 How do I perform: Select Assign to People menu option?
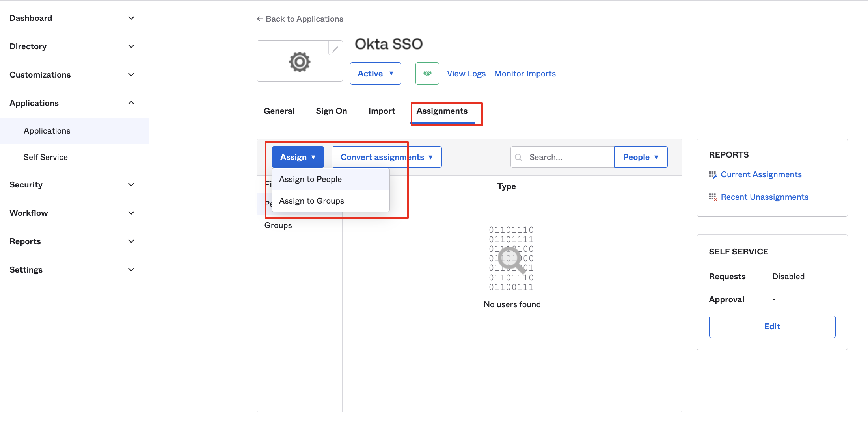click(x=311, y=179)
